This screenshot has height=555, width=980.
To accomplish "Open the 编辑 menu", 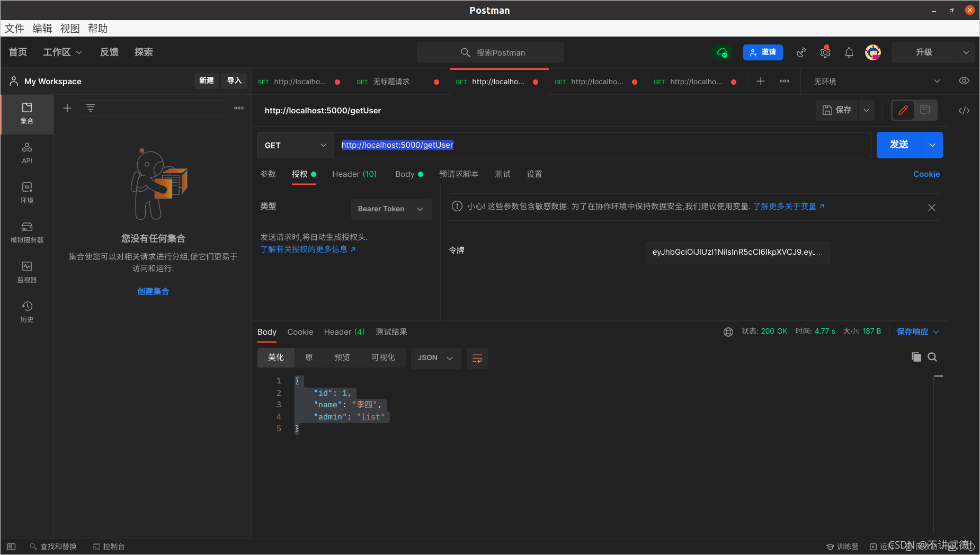I will (x=42, y=29).
